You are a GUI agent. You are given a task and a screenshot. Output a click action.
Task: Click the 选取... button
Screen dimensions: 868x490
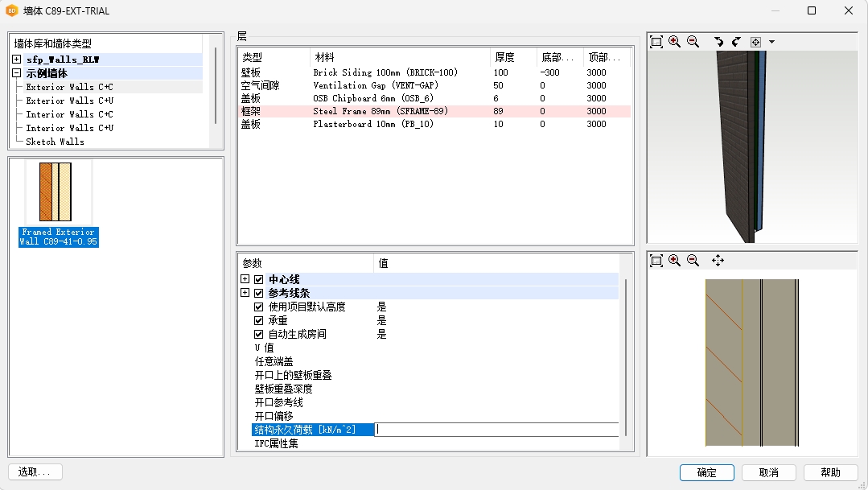(35, 471)
